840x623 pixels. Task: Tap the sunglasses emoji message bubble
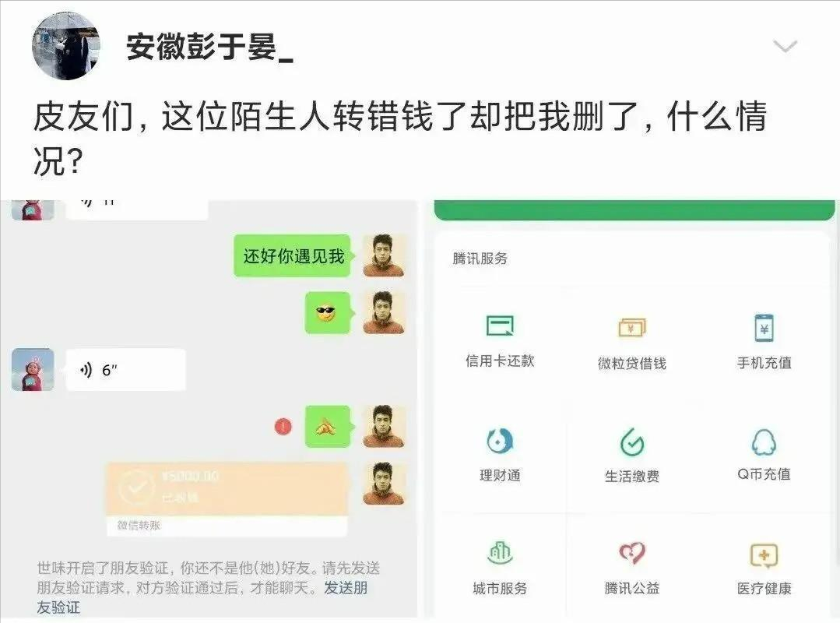(x=328, y=313)
